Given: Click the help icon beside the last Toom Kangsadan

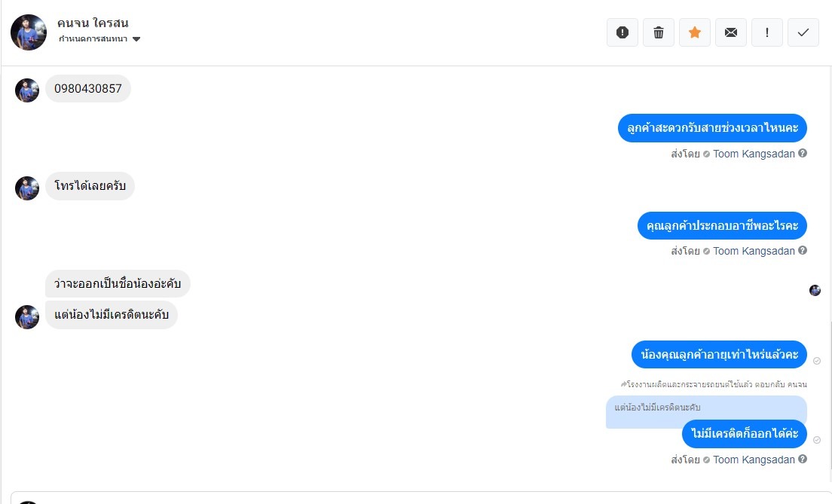Looking at the screenshot, I should [803, 459].
